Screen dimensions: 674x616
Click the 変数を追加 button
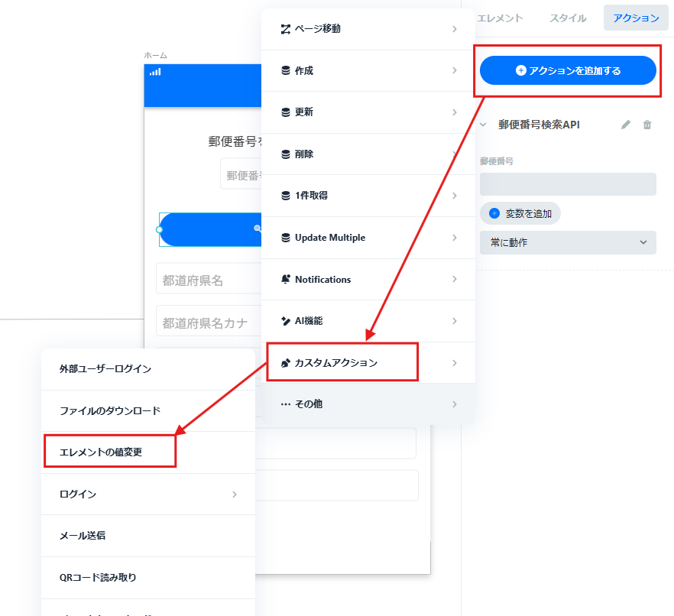point(520,213)
